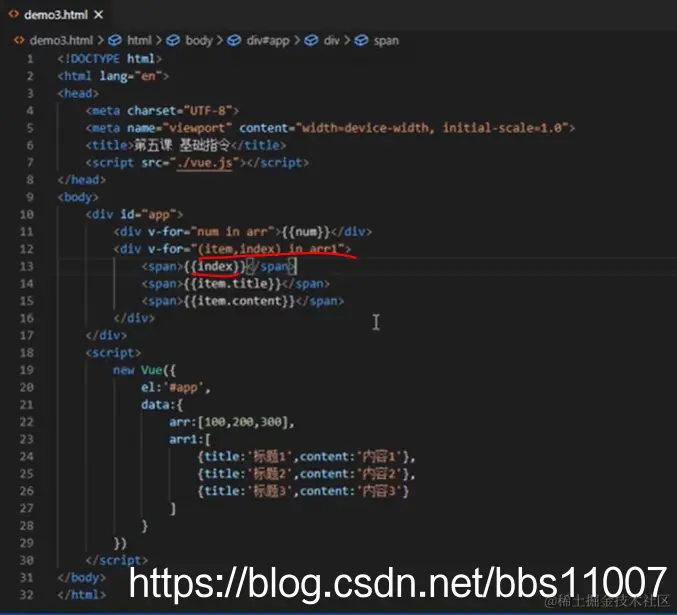Click the symbol icon beside span breadcrumb
677x615 pixels.
tap(361, 41)
